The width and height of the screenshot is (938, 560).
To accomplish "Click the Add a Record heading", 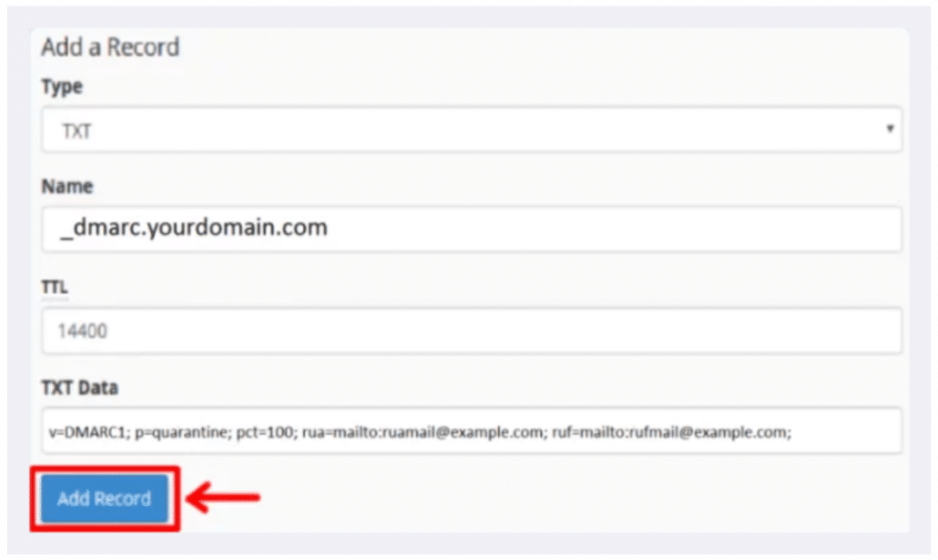I will coord(110,46).
